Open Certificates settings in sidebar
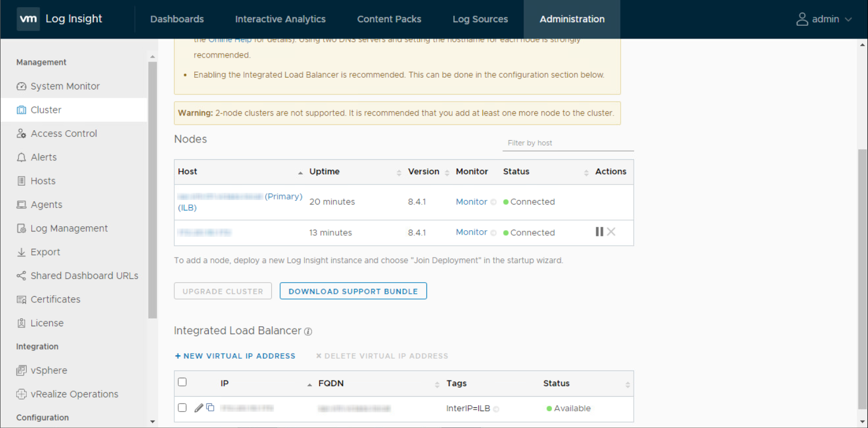This screenshot has width=868, height=428. coord(54,299)
